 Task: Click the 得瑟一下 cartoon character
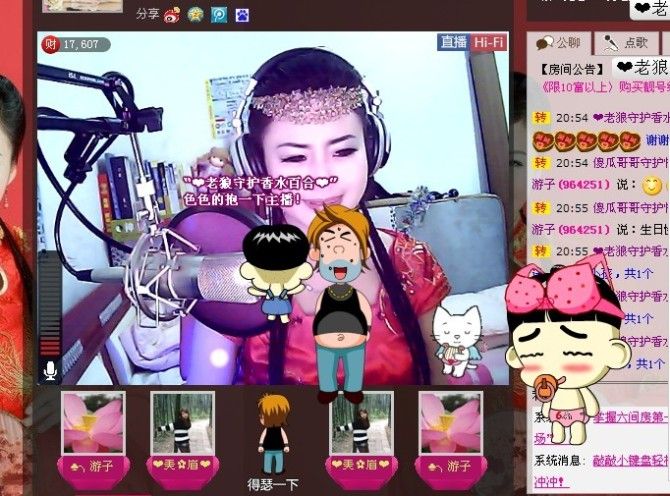[x=273, y=435]
